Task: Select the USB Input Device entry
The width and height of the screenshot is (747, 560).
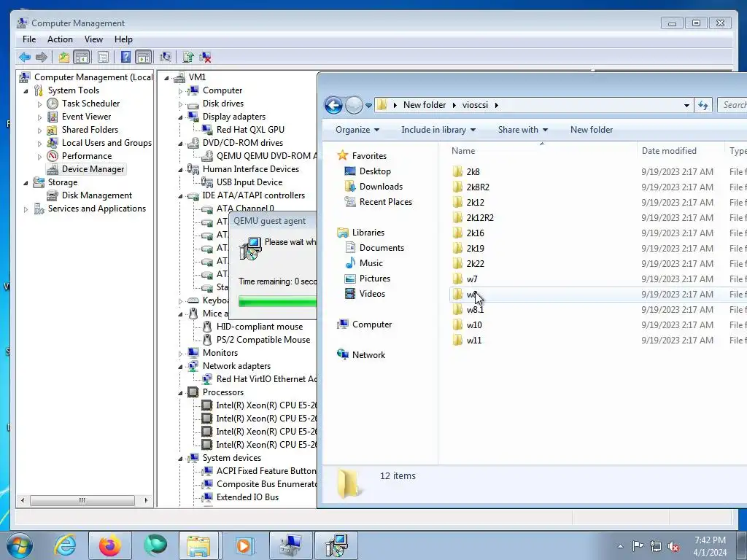Action: (x=249, y=182)
